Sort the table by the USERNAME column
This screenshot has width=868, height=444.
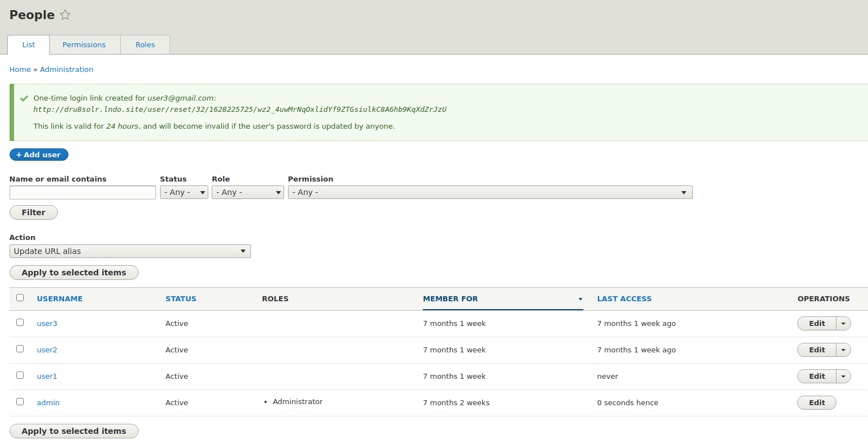pyautogui.click(x=60, y=298)
